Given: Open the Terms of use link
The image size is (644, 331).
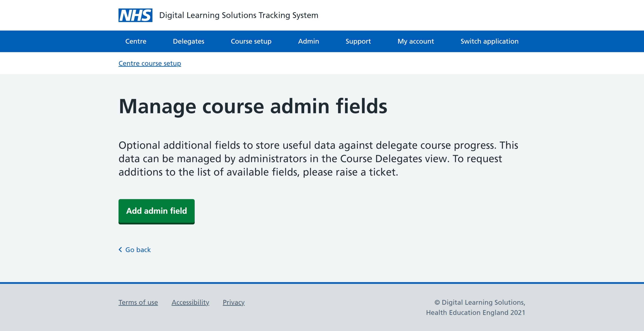Looking at the screenshot, I should click(138, 302).
